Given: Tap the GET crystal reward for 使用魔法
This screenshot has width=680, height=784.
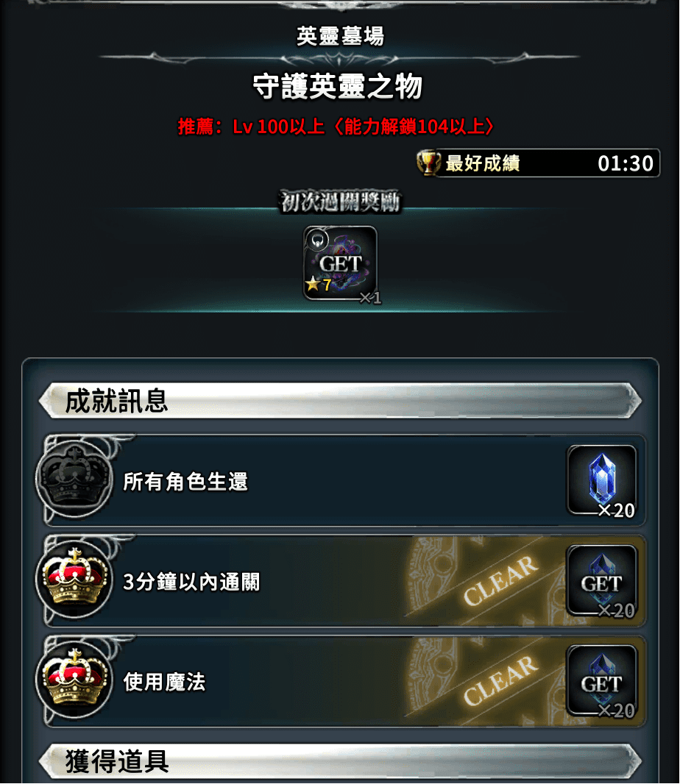Looking at the screenshot, I should 602,681.
